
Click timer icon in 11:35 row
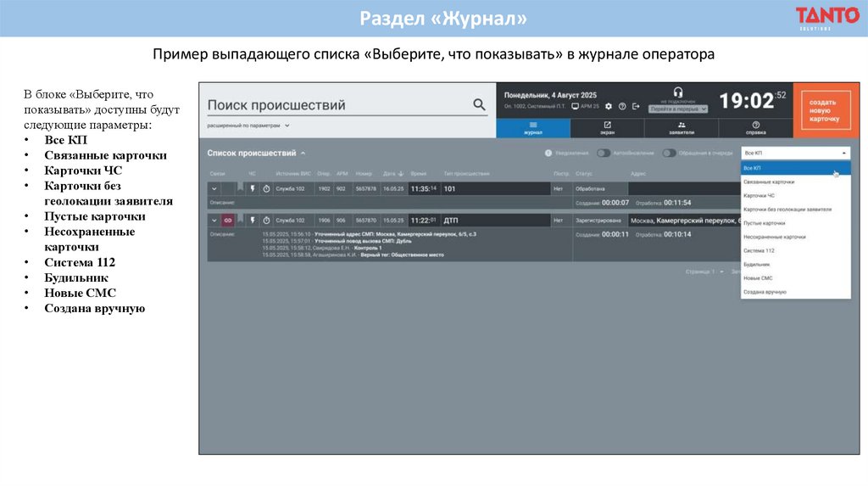tap(266, 189)
